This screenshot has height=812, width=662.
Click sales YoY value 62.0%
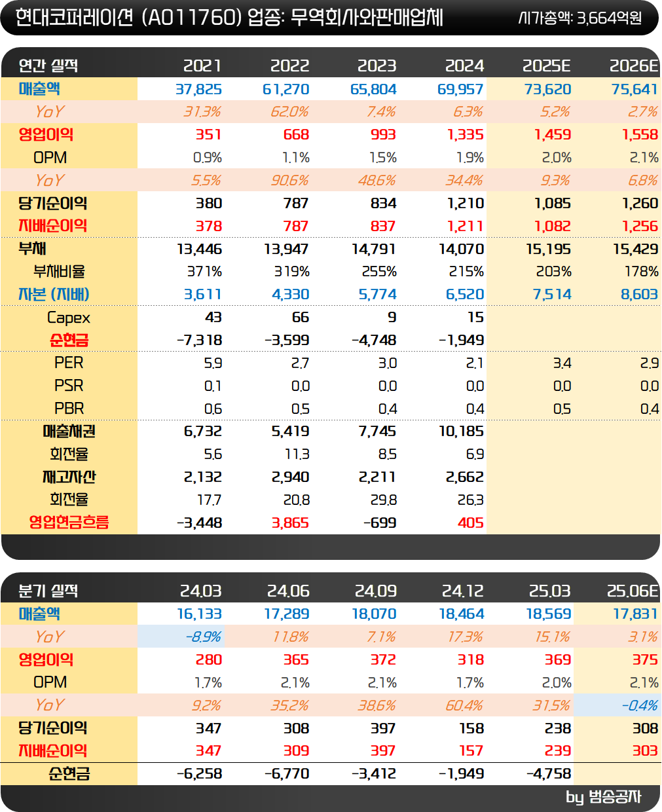click(x=289, y=112)
